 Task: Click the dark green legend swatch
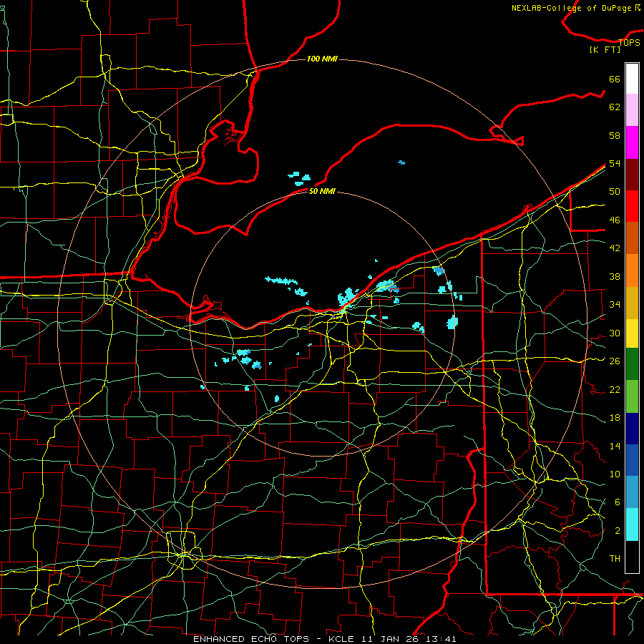632,364
